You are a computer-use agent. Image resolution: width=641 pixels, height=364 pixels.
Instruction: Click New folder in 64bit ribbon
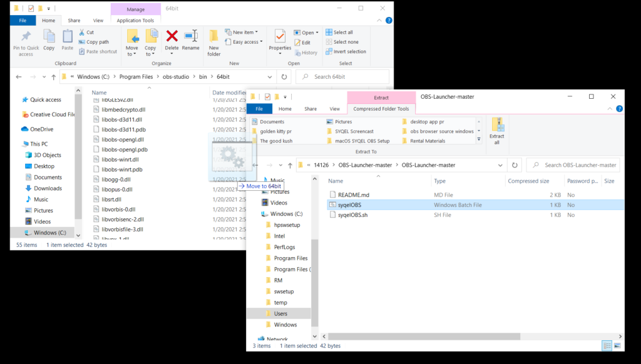click(214, 43)
